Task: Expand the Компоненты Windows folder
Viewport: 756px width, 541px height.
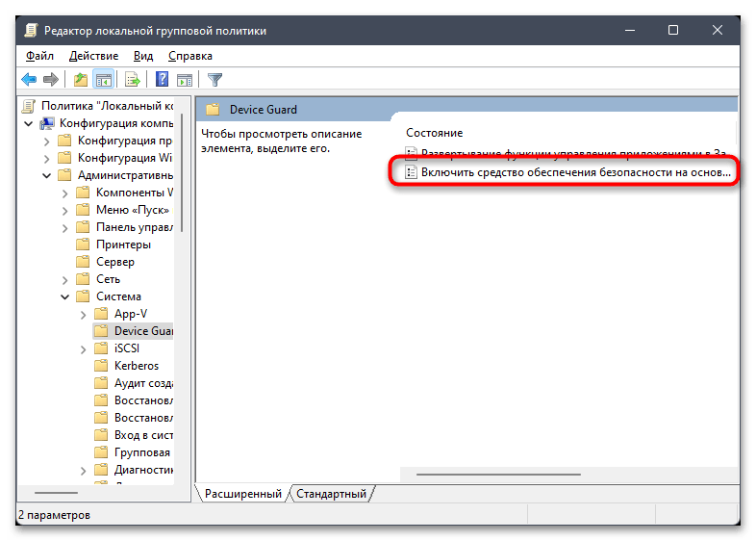Action: click(x=65, y=193)
